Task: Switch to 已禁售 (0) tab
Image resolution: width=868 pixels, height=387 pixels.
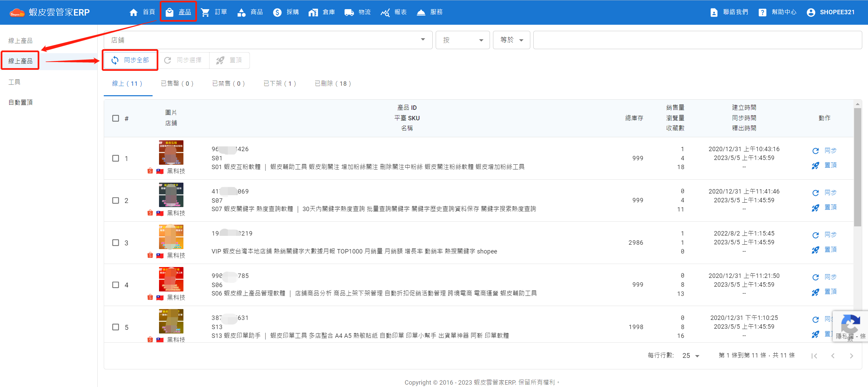Action: click(229, 84)
